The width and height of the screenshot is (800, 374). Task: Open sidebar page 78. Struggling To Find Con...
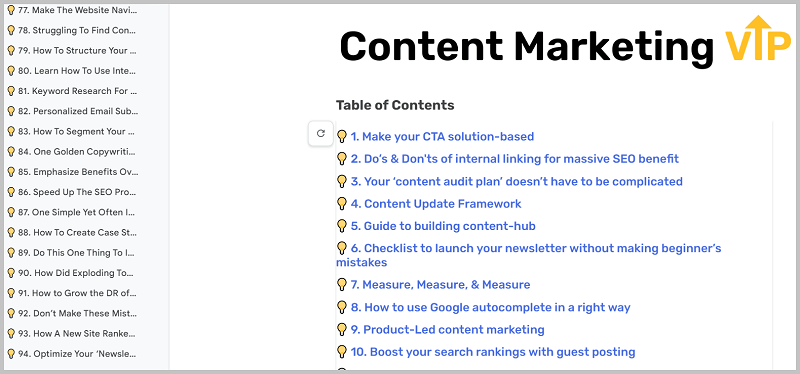click(x=71, y=30)
